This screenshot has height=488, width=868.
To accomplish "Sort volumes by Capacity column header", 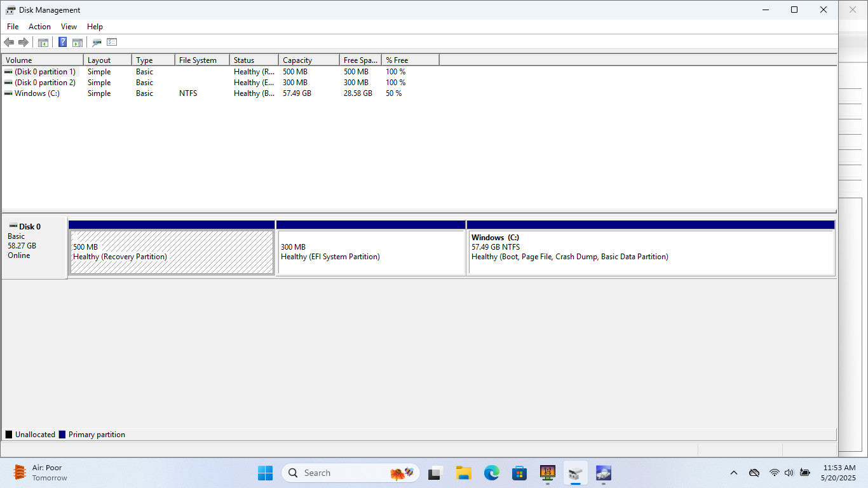I will pos(308,60).
